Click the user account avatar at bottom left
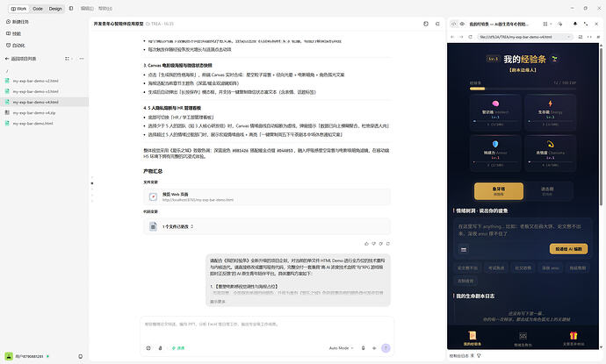Viewport: 606px width, 364px height. click(9, 356)
